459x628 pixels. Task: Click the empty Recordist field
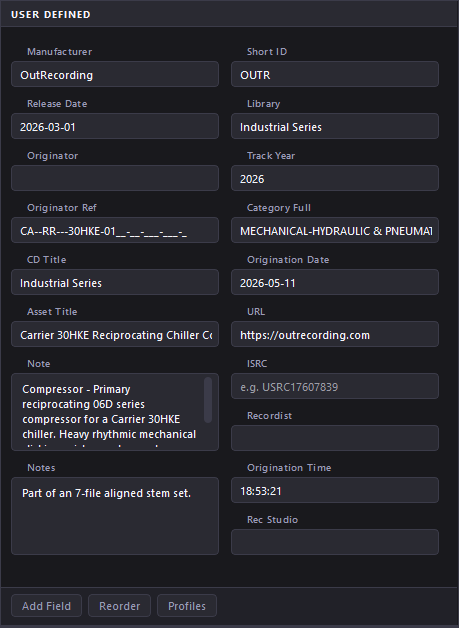335,438
